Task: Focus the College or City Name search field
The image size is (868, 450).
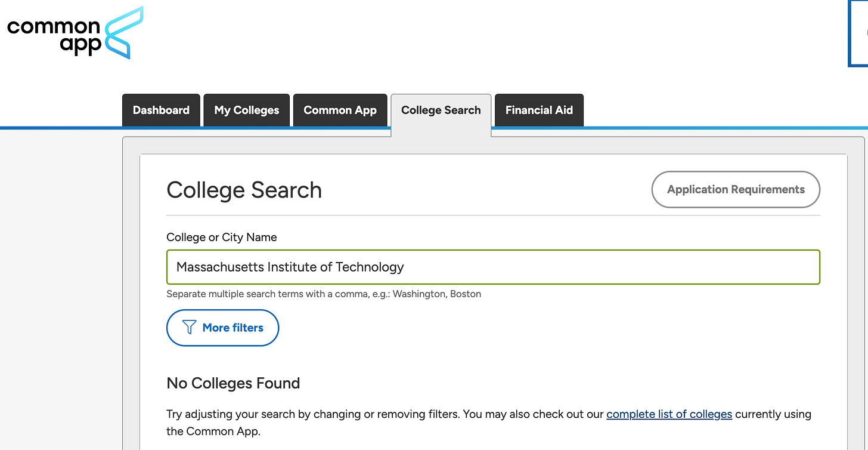Action: point(493,267)
